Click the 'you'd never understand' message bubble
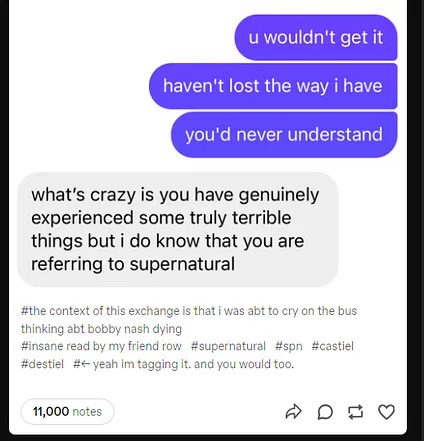Screen dimensions: 424x441 (x=284, y=135)
